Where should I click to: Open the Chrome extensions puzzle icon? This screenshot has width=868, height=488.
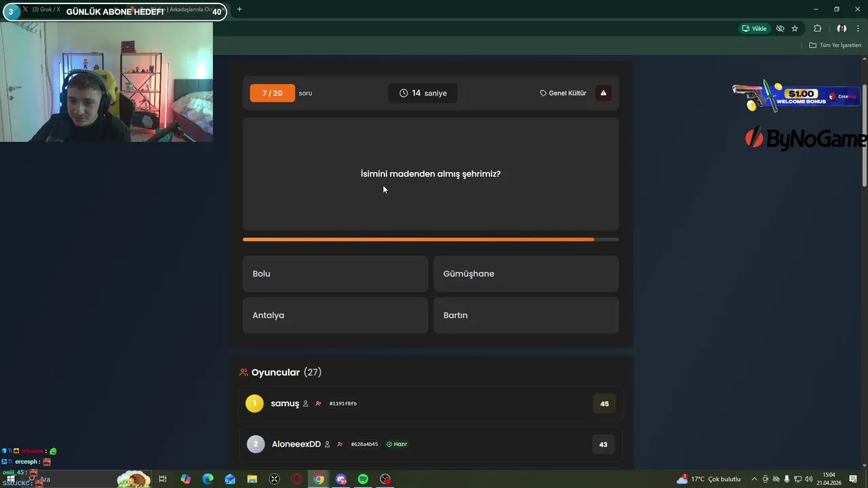click(x=817, y=28)
